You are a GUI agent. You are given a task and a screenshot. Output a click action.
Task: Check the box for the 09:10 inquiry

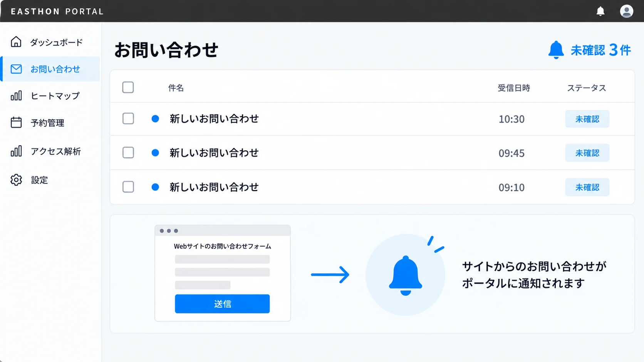point(128,187)
